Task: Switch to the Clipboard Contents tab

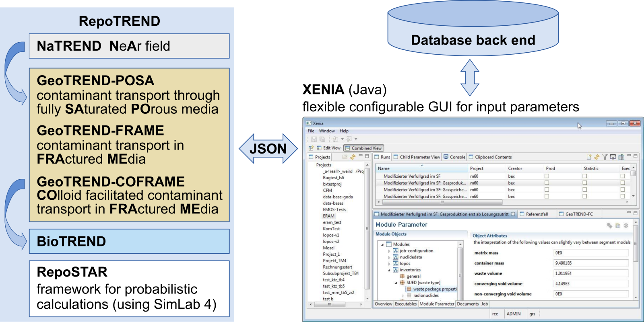Action: coord(490,157)
